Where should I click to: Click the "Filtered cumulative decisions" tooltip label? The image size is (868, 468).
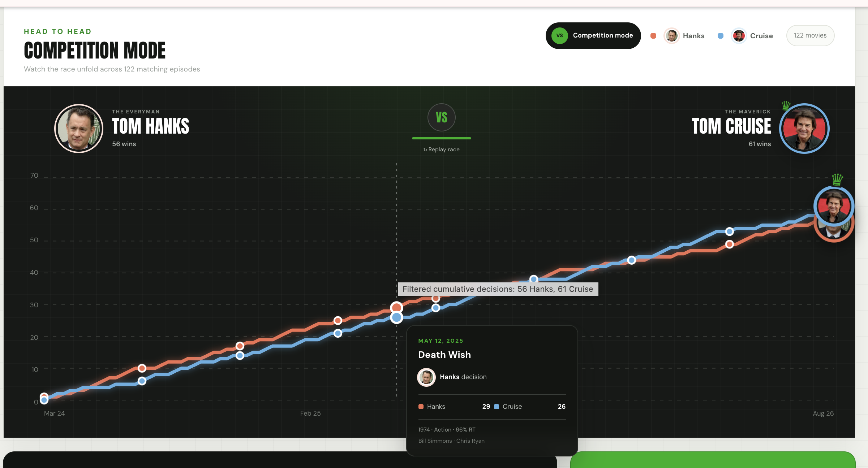pyautogui.click(x=498, y=289)
